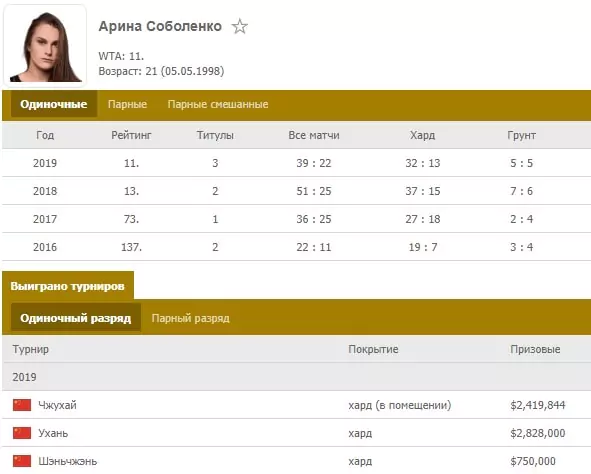
Task: Click the WTA: 11. ranking line
Action: [121, 56]
